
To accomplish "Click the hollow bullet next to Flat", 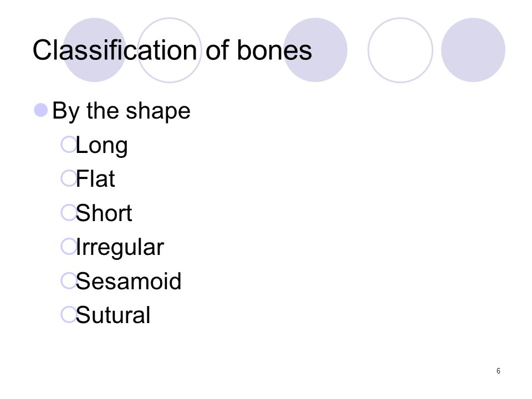I will (69, 178).
